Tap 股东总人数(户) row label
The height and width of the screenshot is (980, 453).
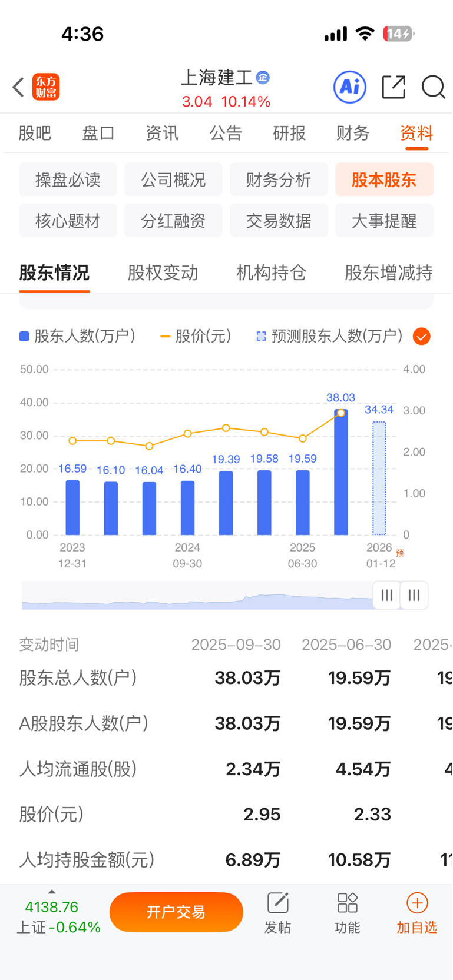tap(78, 677)
